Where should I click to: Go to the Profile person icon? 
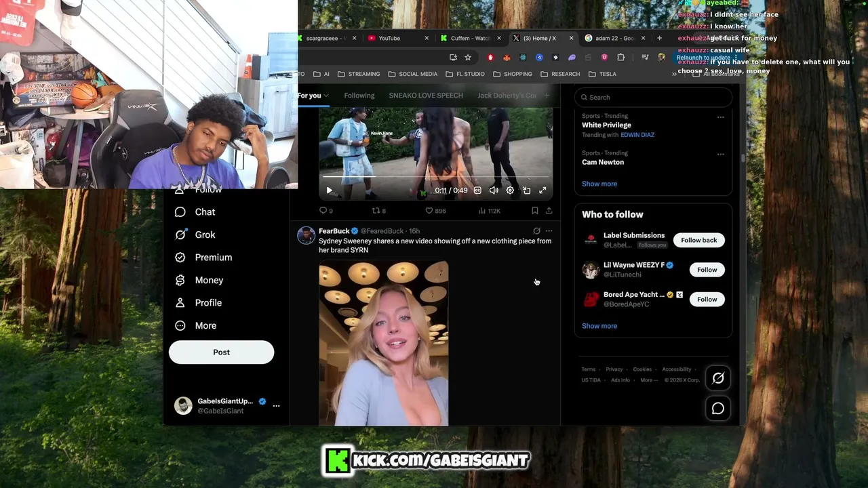[x=180, y=303]
